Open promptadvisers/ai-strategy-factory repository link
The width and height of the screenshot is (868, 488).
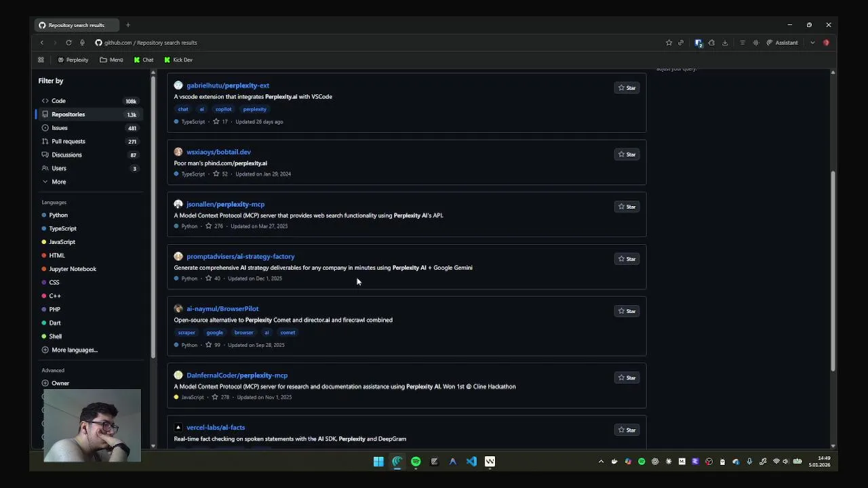(x=240, y=256)
